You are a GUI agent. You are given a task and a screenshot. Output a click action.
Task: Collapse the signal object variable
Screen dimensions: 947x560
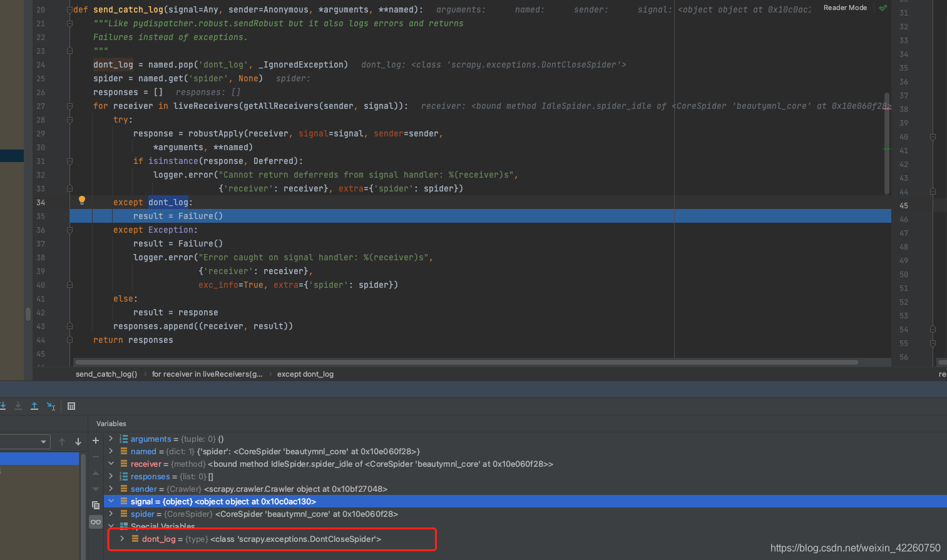[111, 501]
